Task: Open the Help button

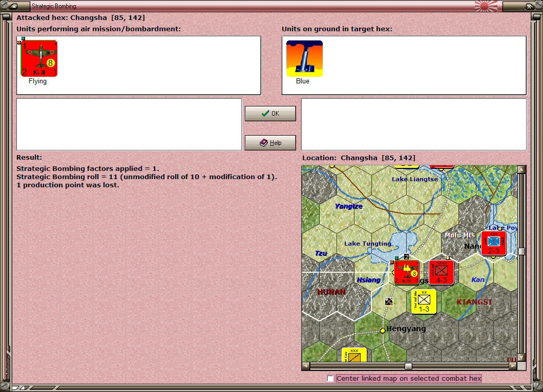Action: pyautogui.click(x=270, y=143)
